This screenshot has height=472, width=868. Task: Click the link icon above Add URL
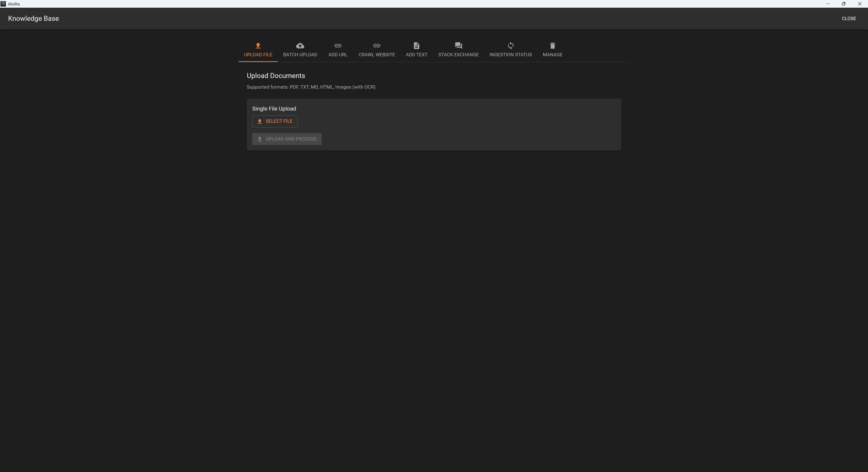click(x=338, y=45)
